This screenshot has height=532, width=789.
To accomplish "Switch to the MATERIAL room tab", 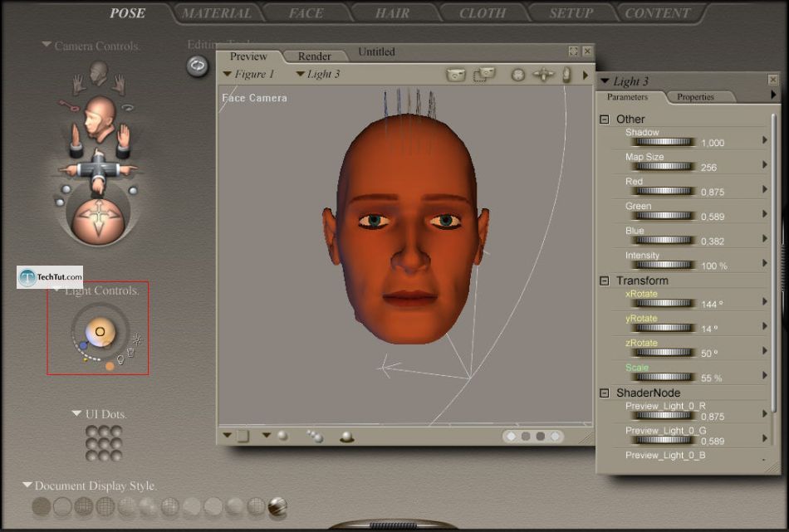I will [216, 13].
